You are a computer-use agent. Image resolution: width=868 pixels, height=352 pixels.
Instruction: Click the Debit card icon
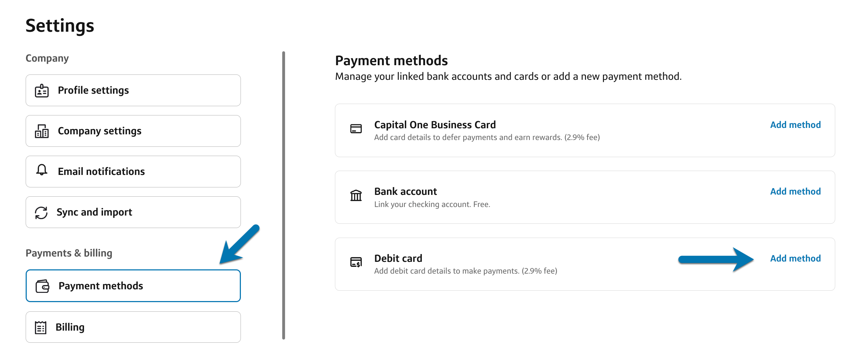[x=356, y=262]
